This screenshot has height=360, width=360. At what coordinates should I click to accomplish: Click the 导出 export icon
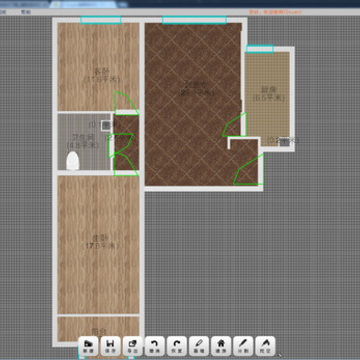[x=133, y=346]
